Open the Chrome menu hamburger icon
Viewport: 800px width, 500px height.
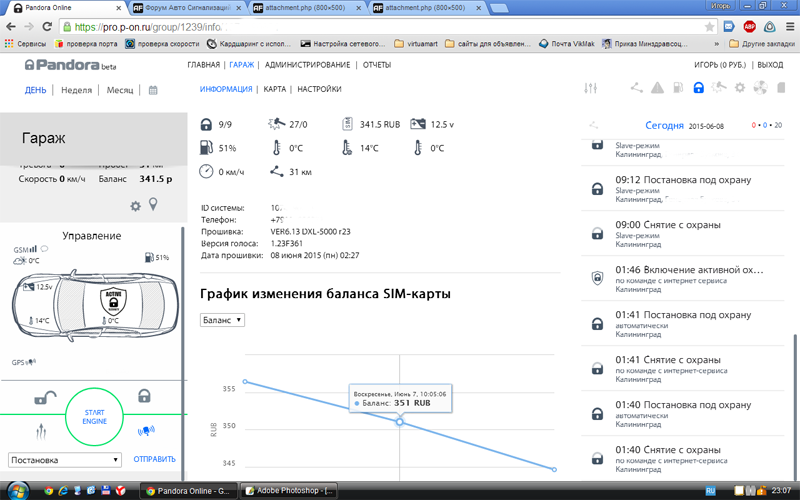[x=790, y=27]
